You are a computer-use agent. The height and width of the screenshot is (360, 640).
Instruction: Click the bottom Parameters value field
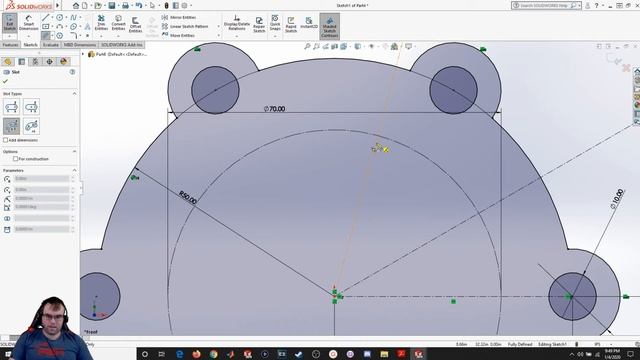point(42,229)
